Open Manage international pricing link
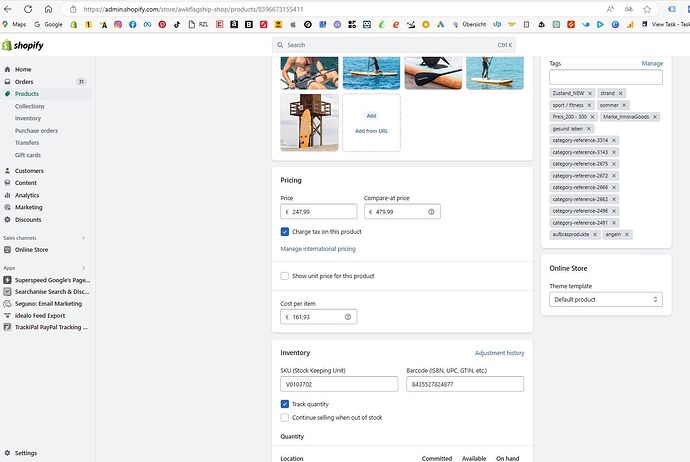690x462 pixels. 318,249
